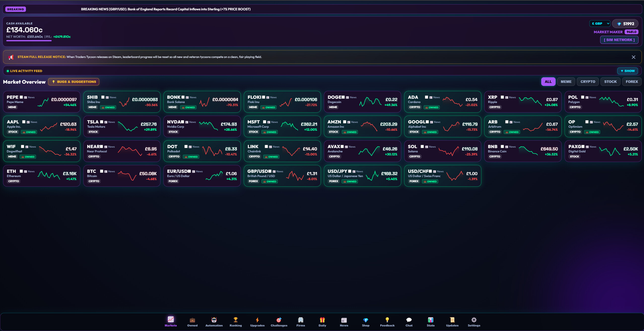644x331 pixels.
Task: Open the Settings gear icon
Action: [x=474, y=320]
